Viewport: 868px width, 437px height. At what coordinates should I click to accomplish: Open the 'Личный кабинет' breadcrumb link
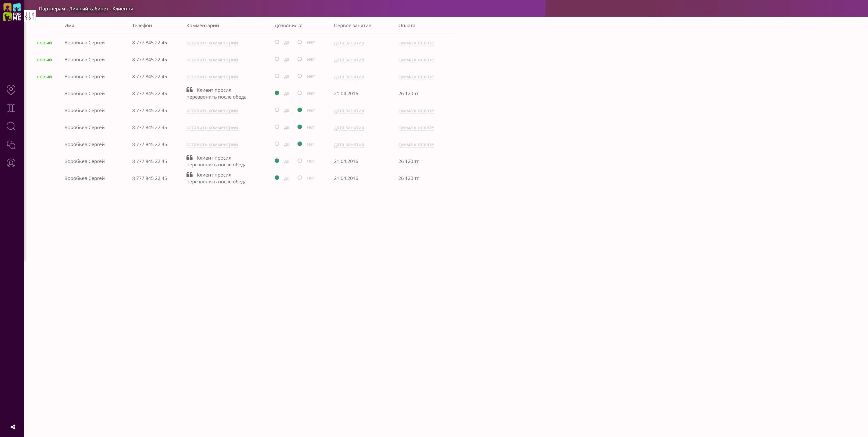[89, 9]
